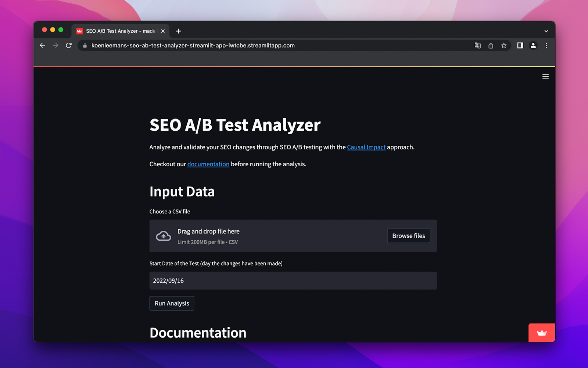Click the Browse files button
The height and width of the screenshot is (368, 588).
[408, 236]
